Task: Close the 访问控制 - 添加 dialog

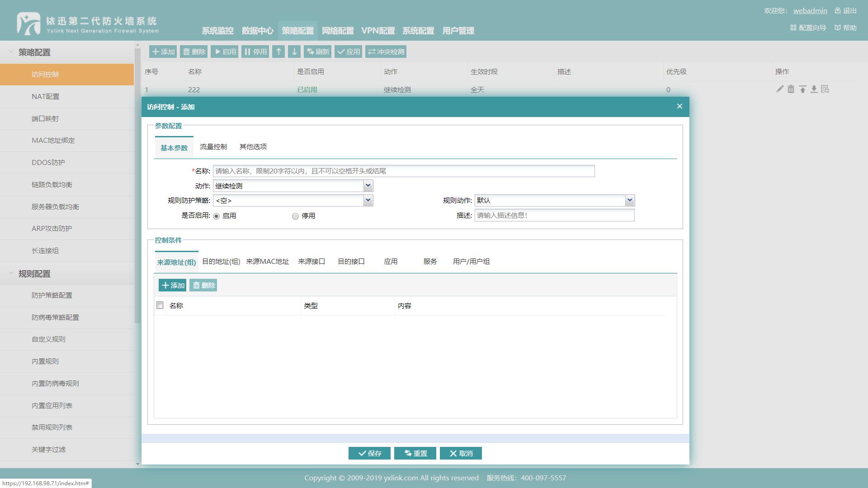Action: [x=679, y=106]
